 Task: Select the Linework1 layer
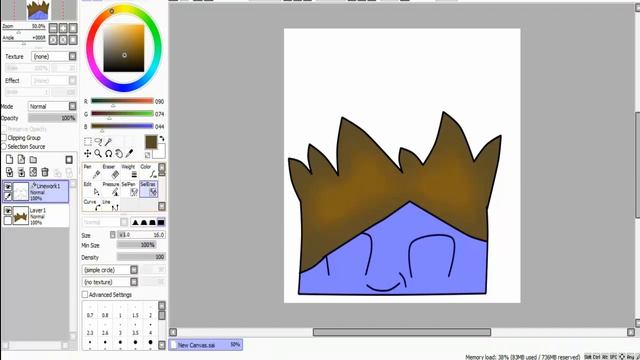[36, 191]
